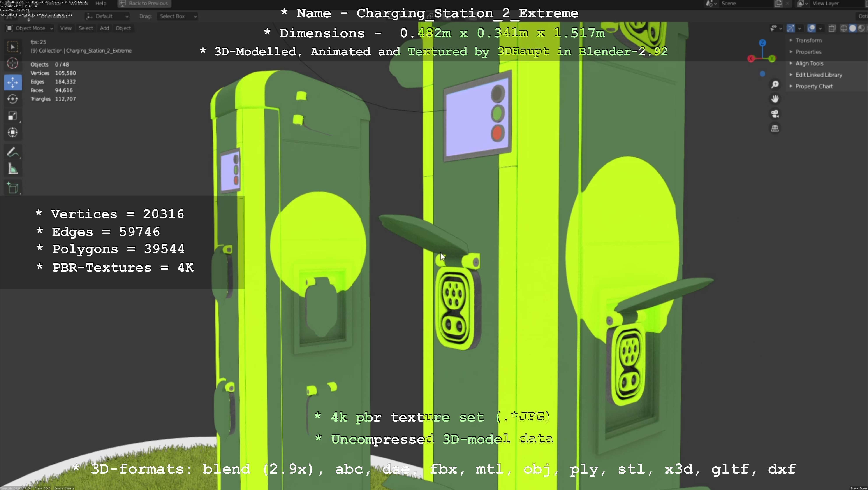This screenshot has height=490, width=868.
Task: Open the Default orientation dropdown
Action: pos(107,16)
